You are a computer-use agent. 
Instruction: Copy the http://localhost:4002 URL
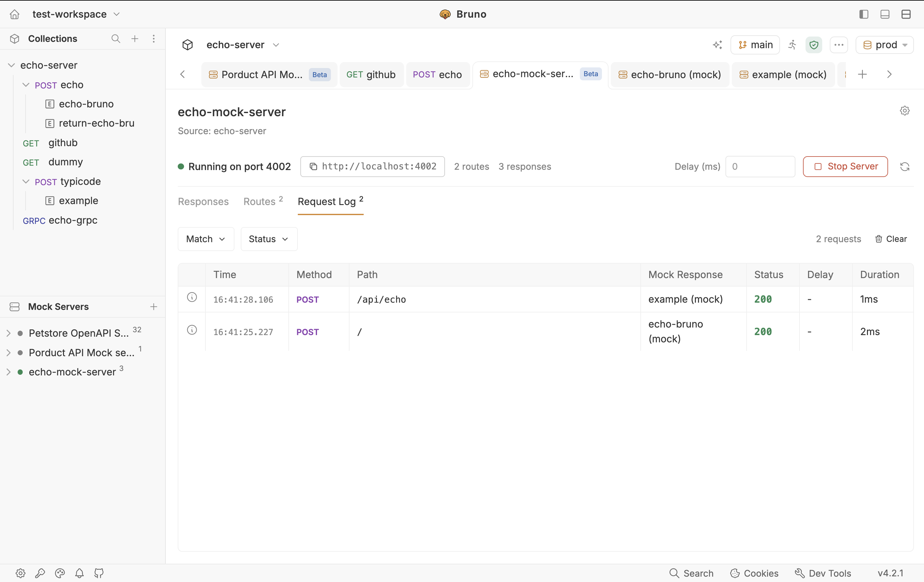(x=372, y=166)
